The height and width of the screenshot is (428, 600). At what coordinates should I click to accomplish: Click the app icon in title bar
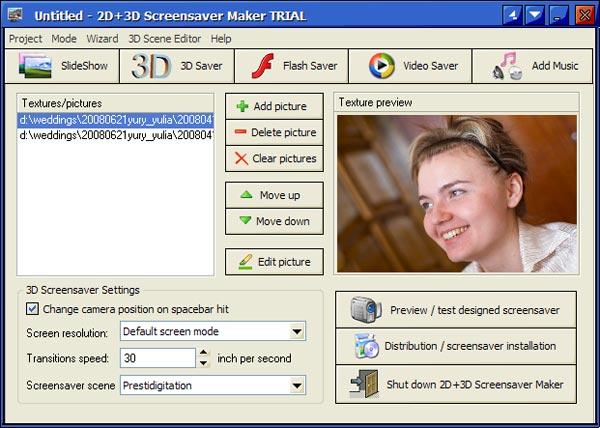tap(15, 15)
